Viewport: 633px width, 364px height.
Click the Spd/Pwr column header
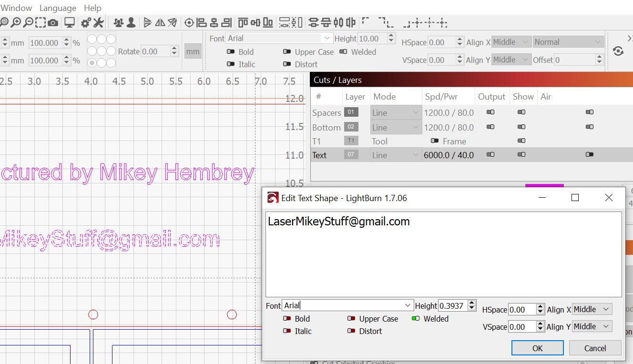pyautogui.click(x=441, y=97)
